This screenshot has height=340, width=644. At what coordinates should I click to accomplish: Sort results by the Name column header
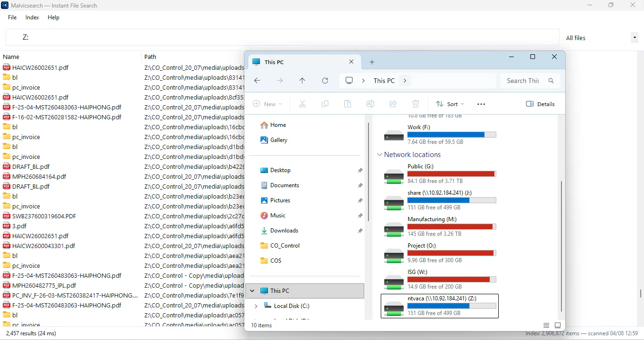pos(71,57)
